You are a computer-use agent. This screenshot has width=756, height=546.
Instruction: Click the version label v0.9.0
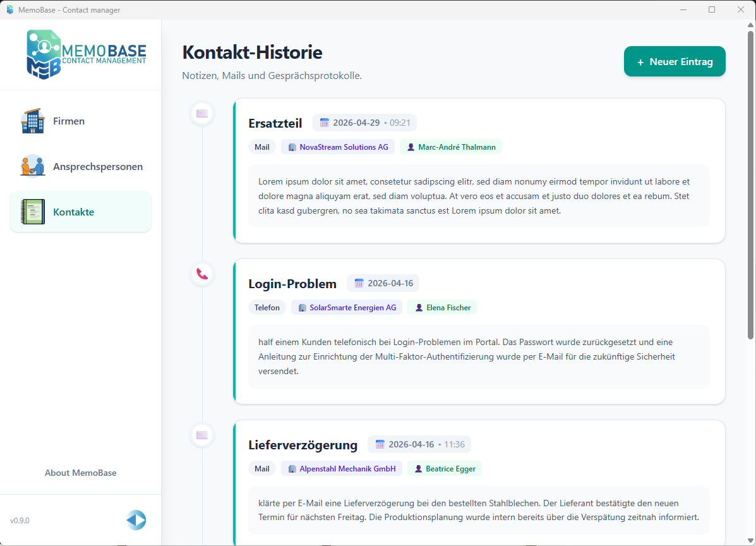tap(20, 521)
